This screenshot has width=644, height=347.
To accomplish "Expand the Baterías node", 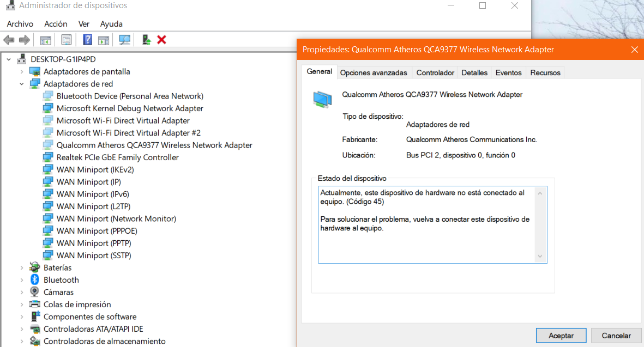I will tap(22, 268).
